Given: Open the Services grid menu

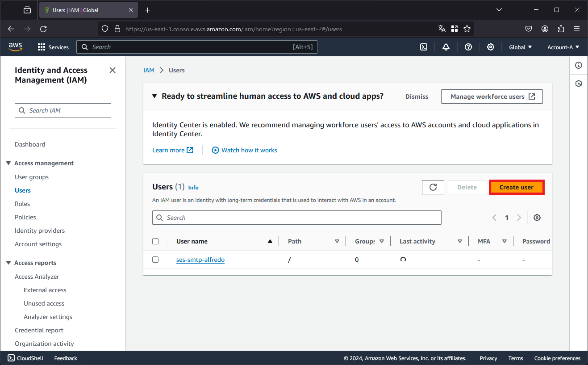Looking at the screenshot, I should point(53,47).
